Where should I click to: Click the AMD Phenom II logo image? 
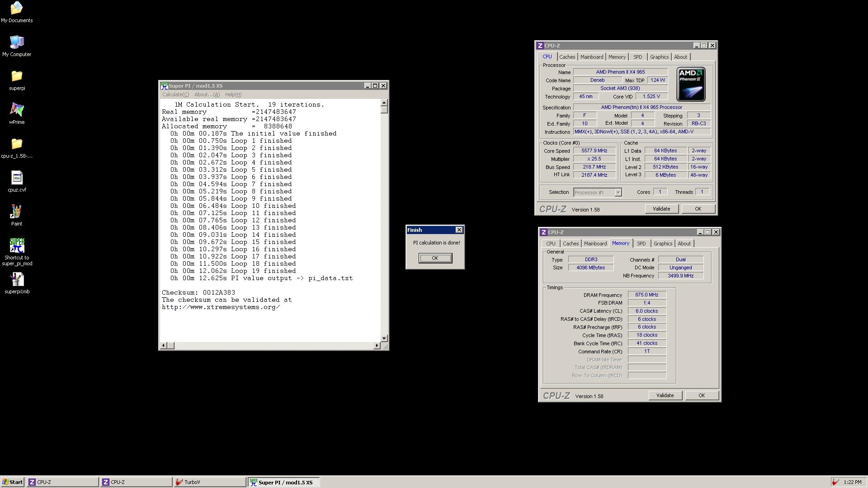691,84
